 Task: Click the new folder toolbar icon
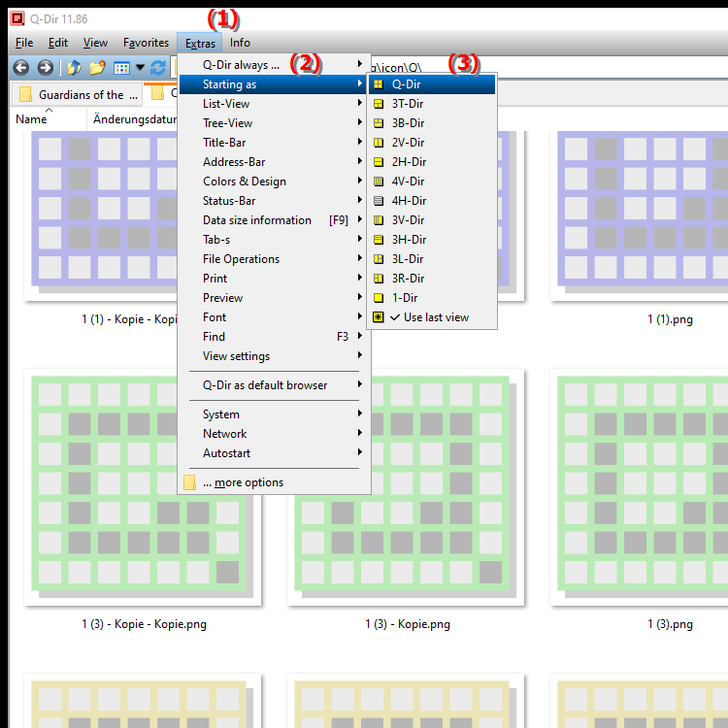click(x=97, y=68)
